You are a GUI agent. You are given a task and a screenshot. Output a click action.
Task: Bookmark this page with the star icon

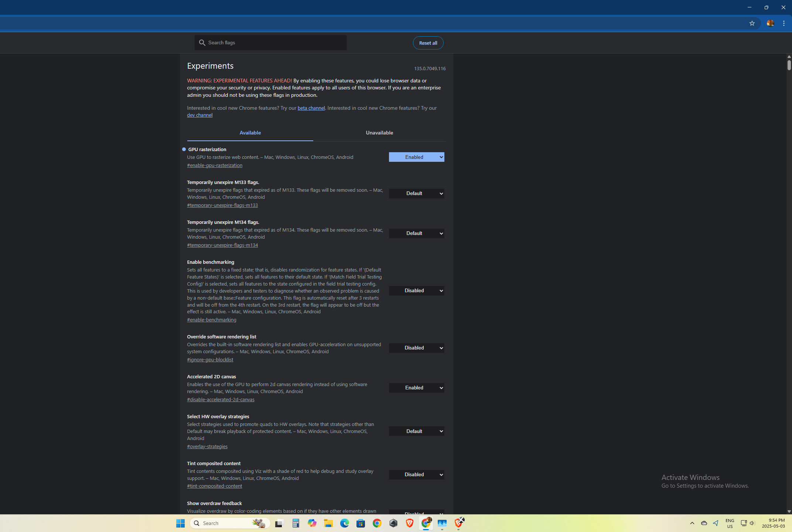point(752,23)
